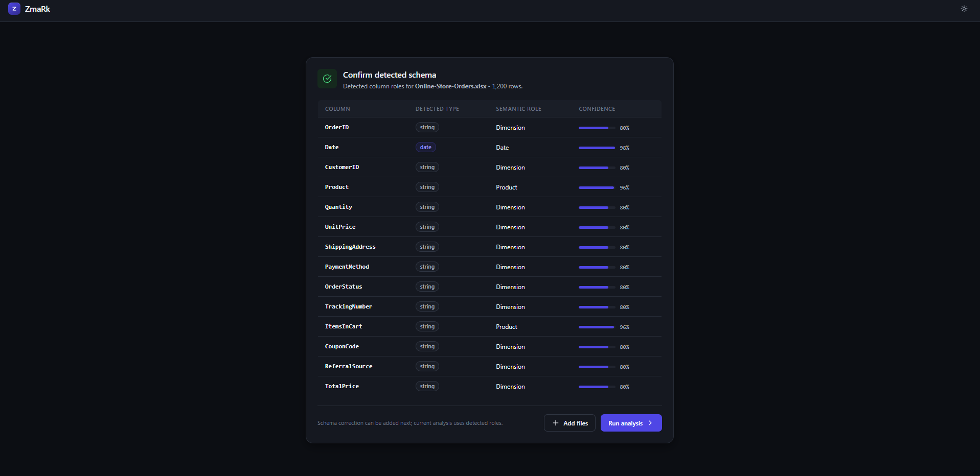980x476 pixels.
Task: Click Dimension role in OrderID row
Action: 510,128
